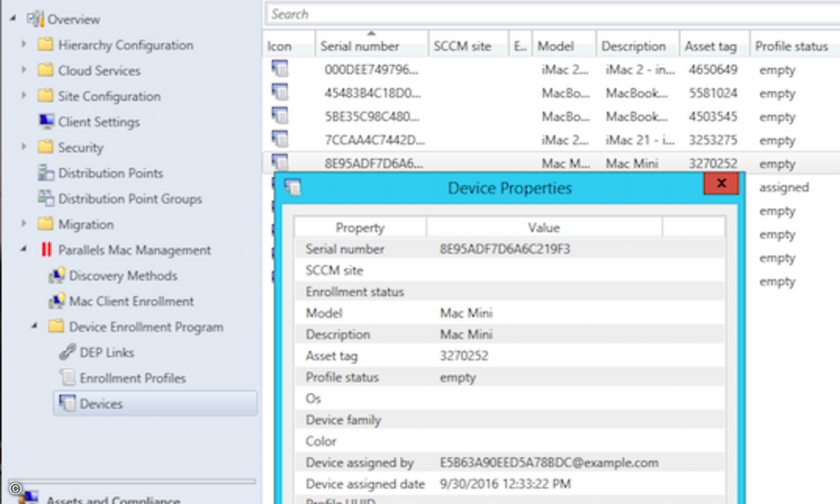The height and width of the screenshot is (504, 840).
Task: Click asset tag 3270252 in device list
Action: pyautogui.click(x=713, y=164)
